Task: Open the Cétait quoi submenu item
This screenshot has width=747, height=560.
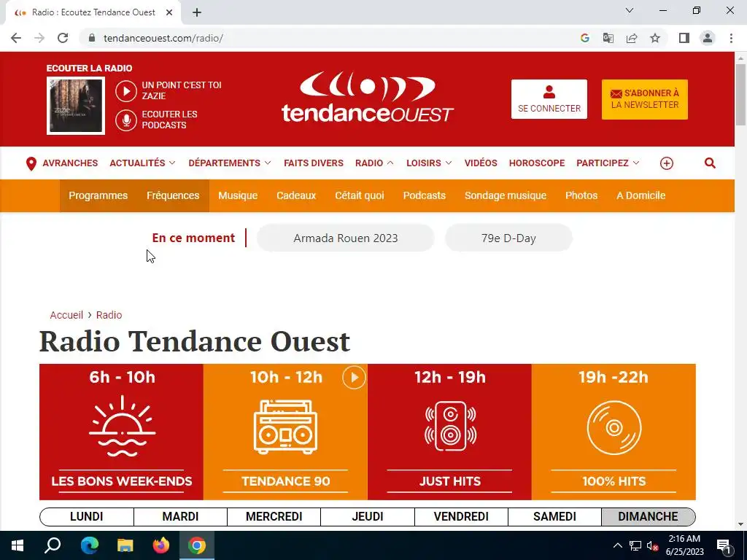Action: point(360,195)
